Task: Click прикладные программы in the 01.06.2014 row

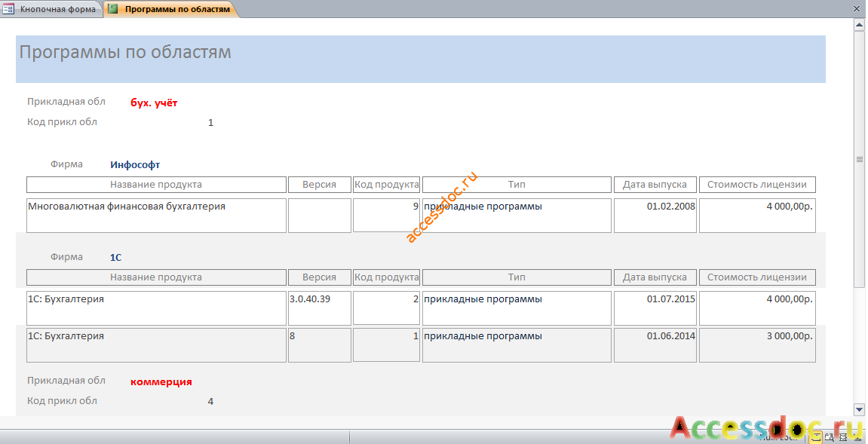Action: (x=517, y=345)
